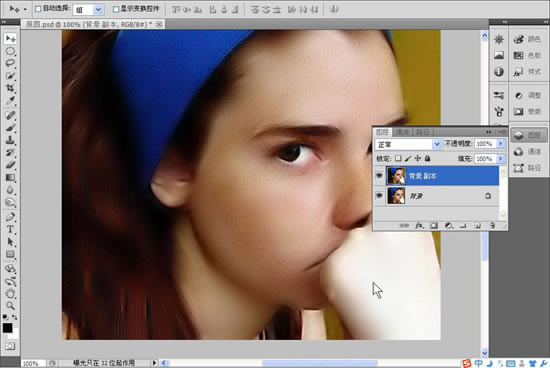550x368 pixels.
Task: Add a layer style with fx button
Action: pos(419,226)
